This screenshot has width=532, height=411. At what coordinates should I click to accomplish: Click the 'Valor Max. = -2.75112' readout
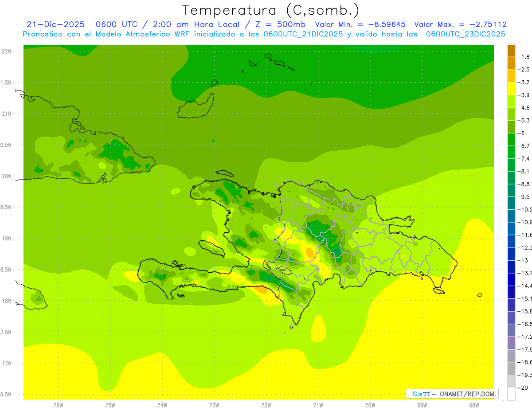pyautogui.click(x=461, y=24)
